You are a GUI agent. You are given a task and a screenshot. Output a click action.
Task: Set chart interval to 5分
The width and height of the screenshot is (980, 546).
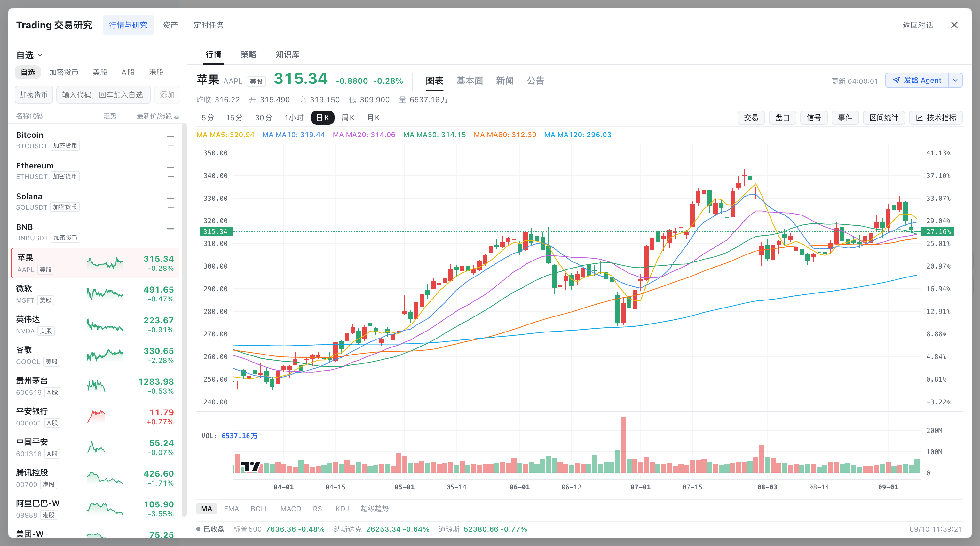[208, 118]
